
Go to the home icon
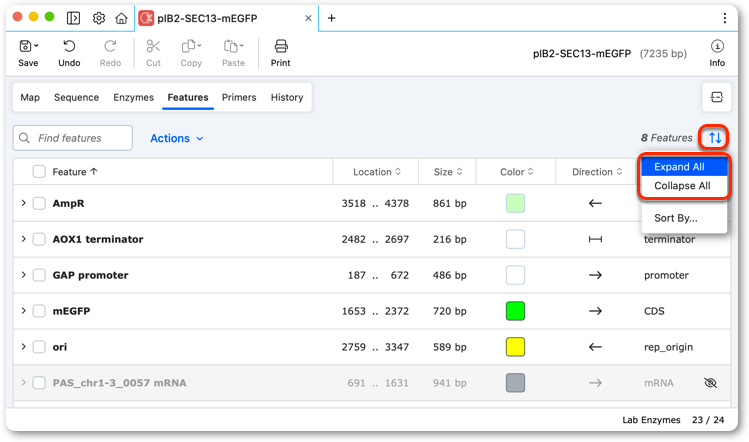pos(121,18)
